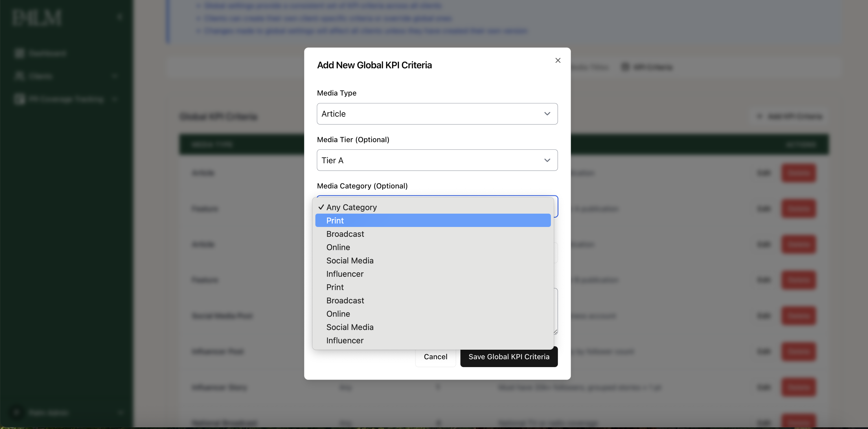Expand the PR Coverage Tracking chevron

pos(115,99)
